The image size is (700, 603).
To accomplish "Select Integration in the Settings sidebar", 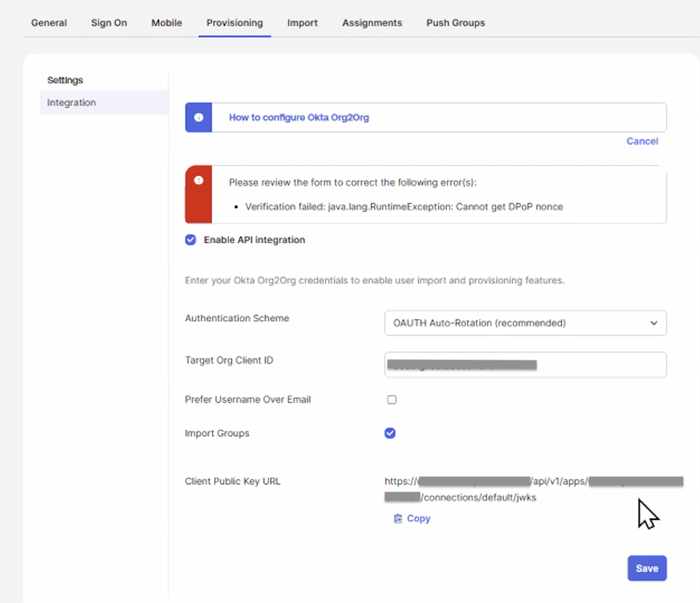I will point(103,102).
